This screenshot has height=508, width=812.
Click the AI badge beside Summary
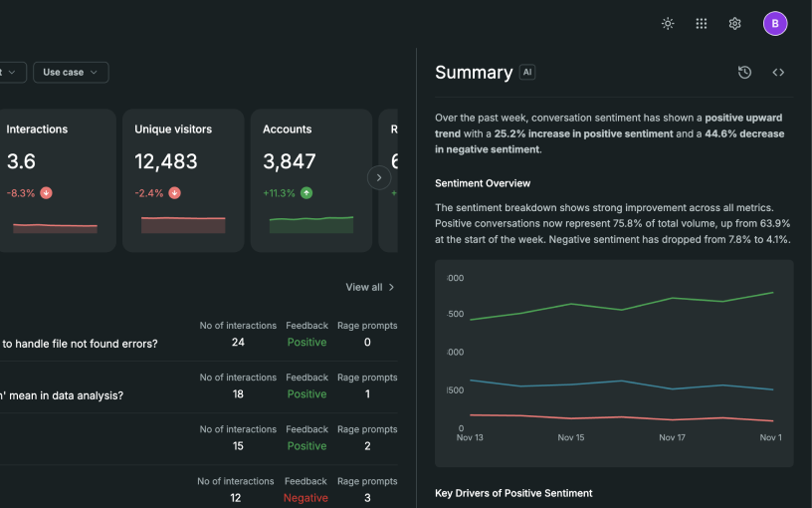pyautogui.click(x=527, y=72)
